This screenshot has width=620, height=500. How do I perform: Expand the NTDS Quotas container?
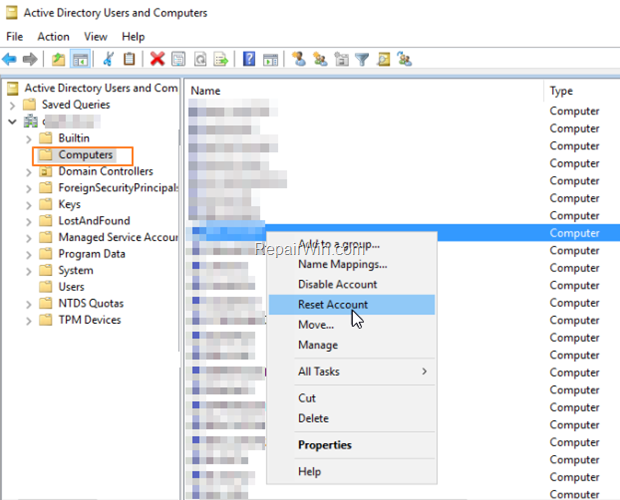[x=28, y=304]
